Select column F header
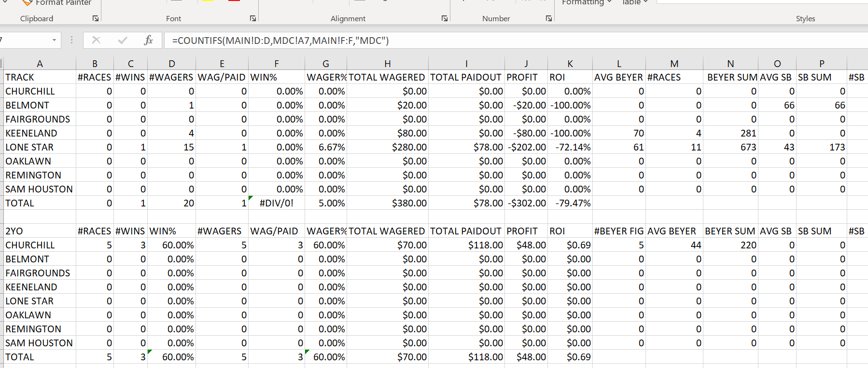Viewport: 868px width, 368px height. (x=277, y=64)
